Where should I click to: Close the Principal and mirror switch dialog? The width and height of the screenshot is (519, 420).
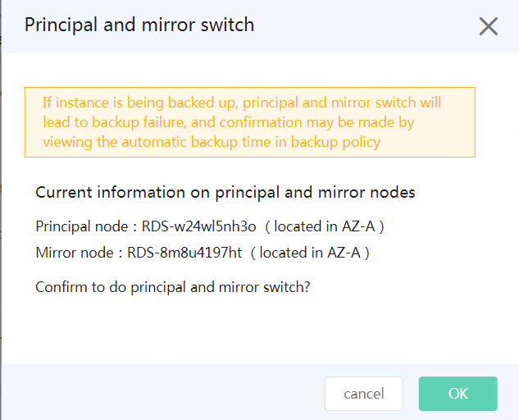[488, 26]
